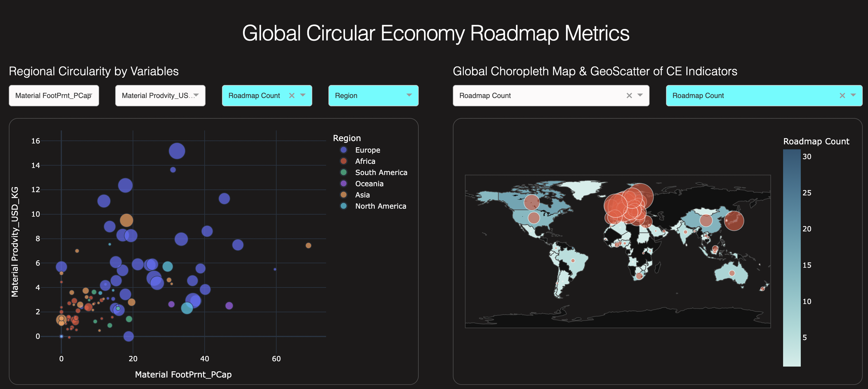The width and height of the screenshot is (868, 389).
Task: Click the Japan bubble on the map
Action: click(734, 221)
